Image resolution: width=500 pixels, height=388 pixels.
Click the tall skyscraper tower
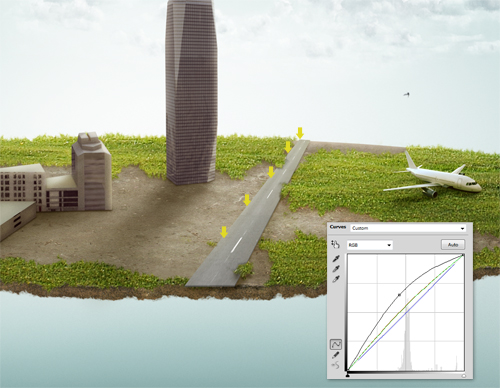(x=191, y=92)
